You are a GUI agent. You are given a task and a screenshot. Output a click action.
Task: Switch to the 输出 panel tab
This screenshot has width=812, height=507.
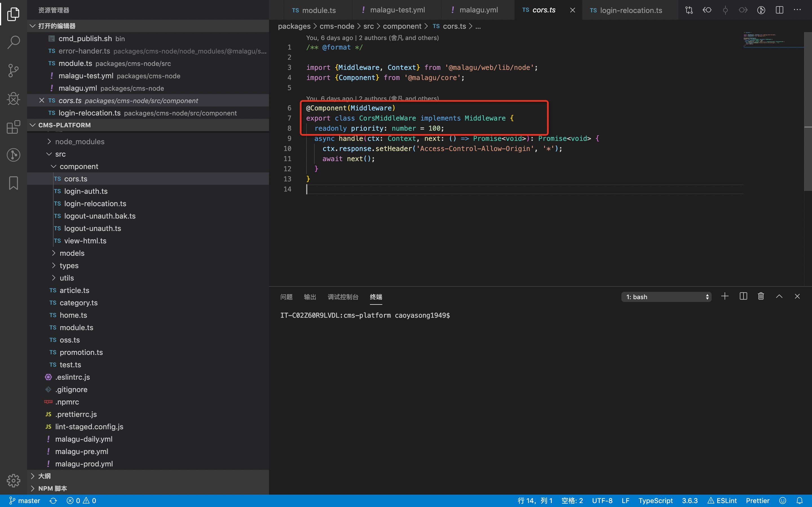pos(310,297)
